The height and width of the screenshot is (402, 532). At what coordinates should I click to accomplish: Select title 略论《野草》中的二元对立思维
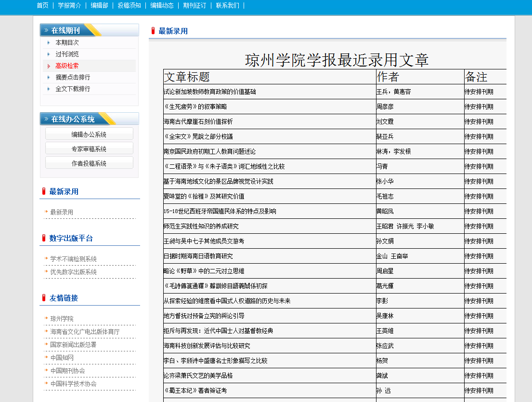204,271
